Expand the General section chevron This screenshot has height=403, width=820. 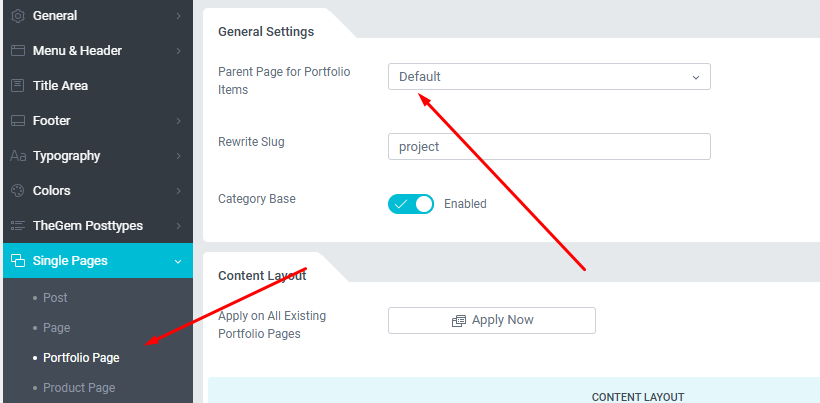click(x=178, y=16)
